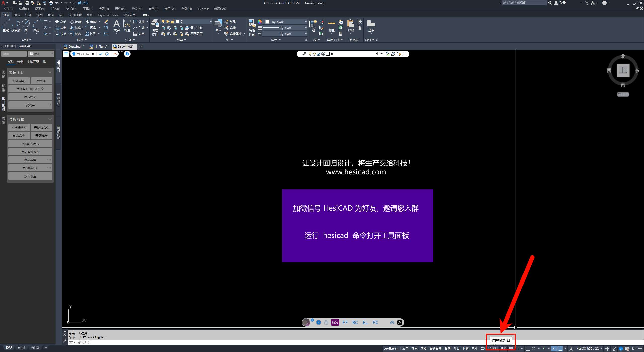Expand the 绘图 draw panel
This screenshot has width=644, height=352.
(26, 40)
